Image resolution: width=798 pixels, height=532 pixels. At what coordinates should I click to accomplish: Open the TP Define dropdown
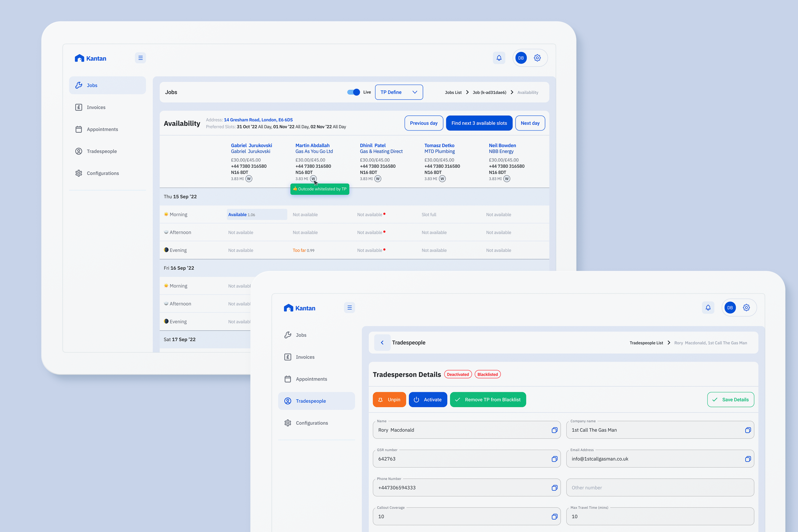pyautogui.click(x=399, y=92)
